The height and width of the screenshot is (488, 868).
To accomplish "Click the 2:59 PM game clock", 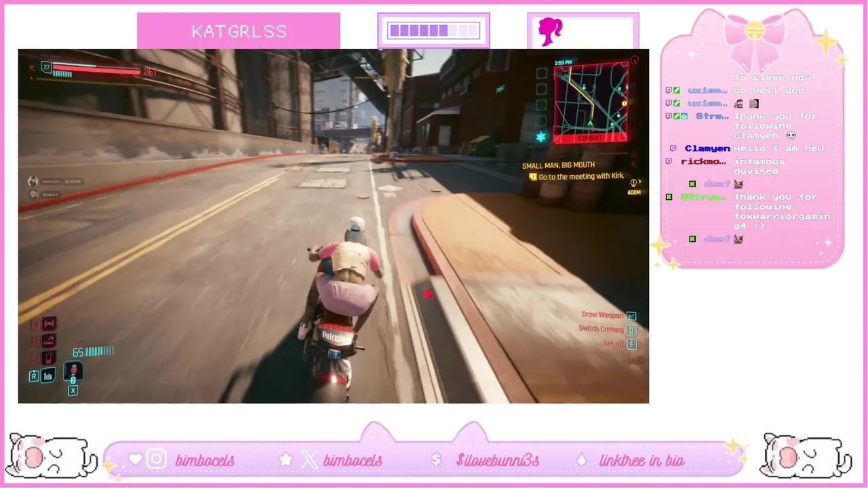I will point(563,63).
